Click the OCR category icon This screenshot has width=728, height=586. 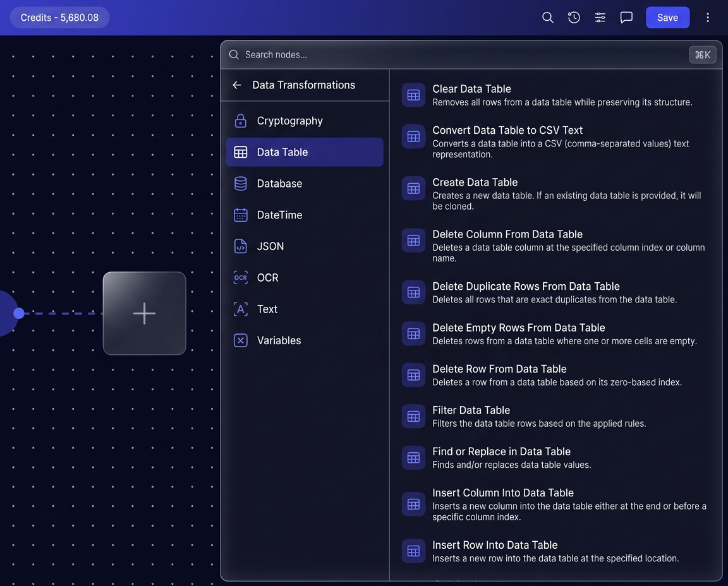click(241, 277)
